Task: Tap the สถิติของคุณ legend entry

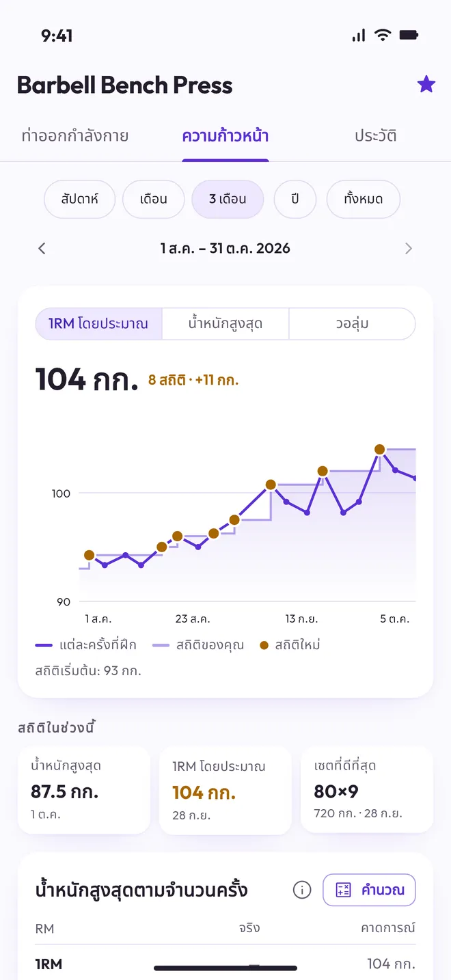Action: tap(198, 645)
